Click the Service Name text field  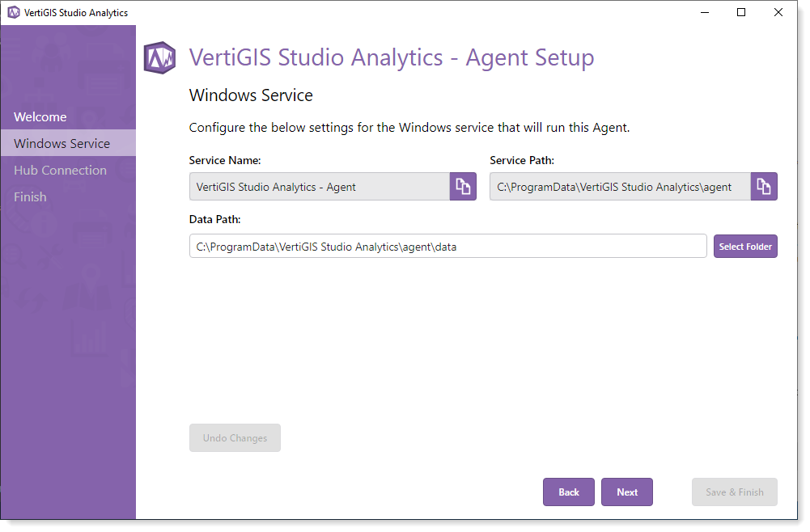[319, 187]
